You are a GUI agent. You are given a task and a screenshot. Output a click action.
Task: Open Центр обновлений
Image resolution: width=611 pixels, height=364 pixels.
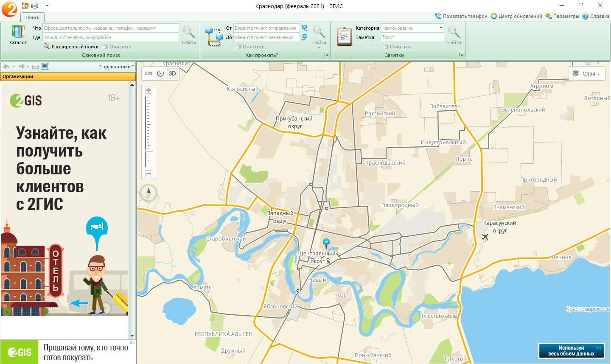pyautogui.click(x=516, y=16)
